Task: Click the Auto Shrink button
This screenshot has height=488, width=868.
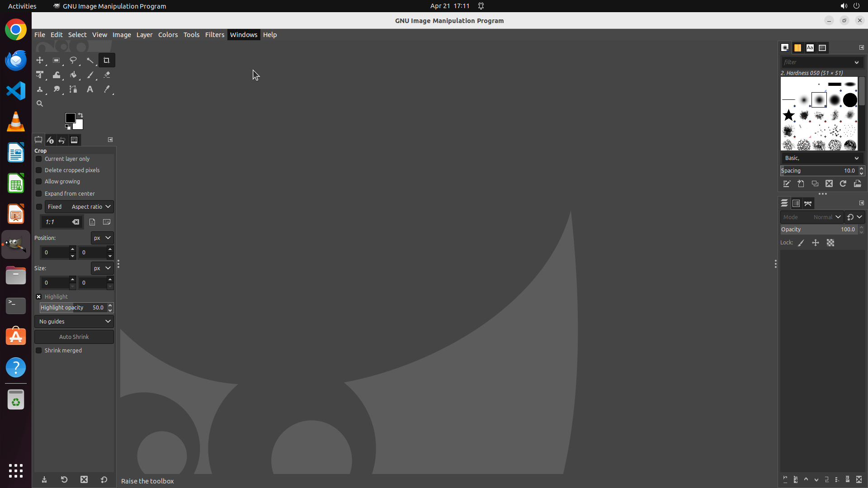Action: (x=74, y=337)
